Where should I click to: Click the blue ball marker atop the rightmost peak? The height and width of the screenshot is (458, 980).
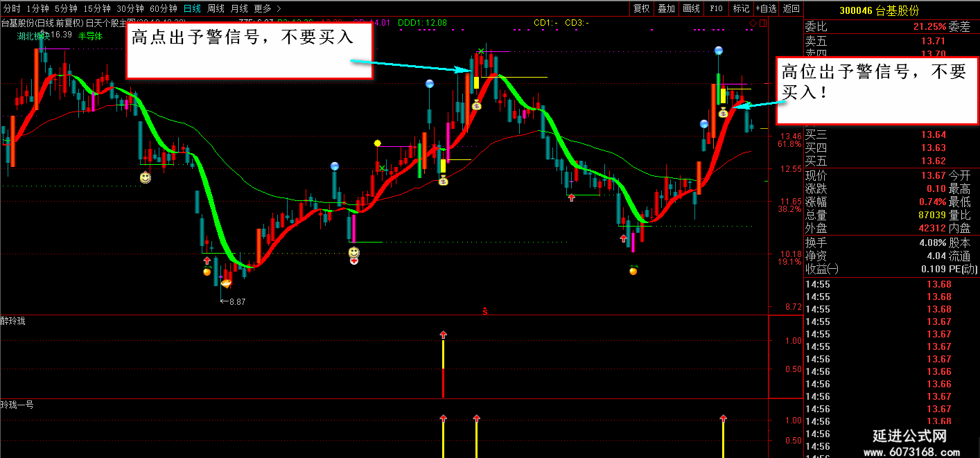tap(719, 51)
